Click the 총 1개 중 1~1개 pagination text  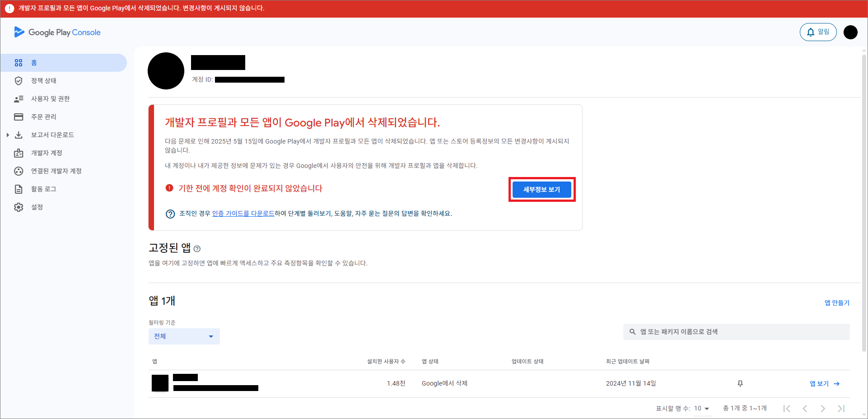pyautogui.click(x=745, y=409)
